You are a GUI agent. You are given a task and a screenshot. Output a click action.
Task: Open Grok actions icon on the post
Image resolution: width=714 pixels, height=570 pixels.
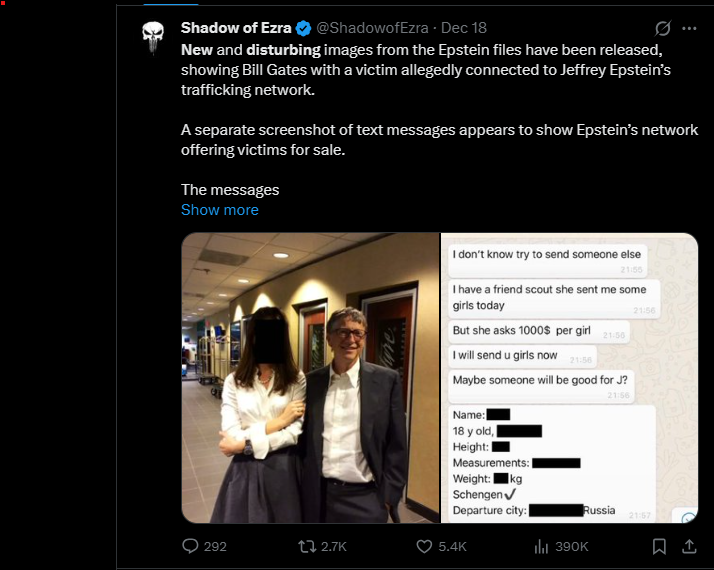(x=661, y=28)
